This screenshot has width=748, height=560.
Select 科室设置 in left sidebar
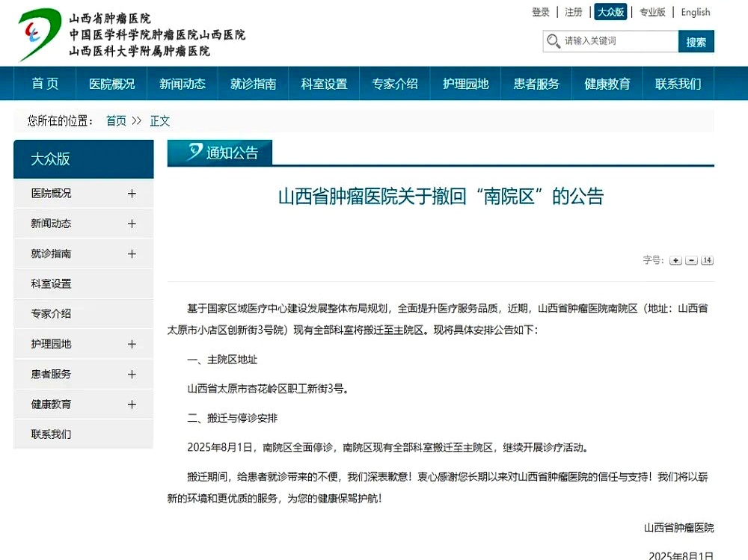84,283
